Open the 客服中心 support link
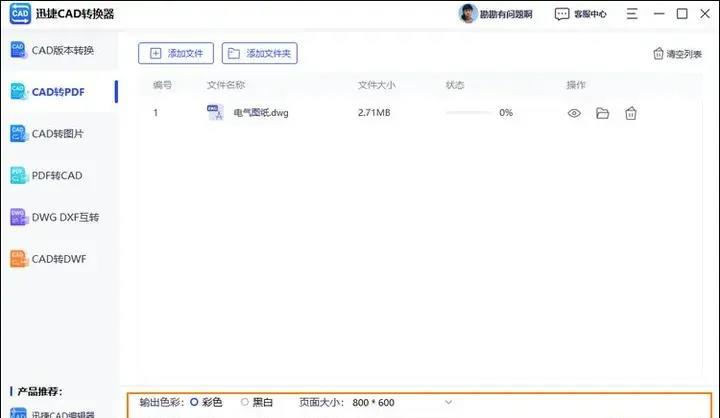Viewport: 720px width, 418px height. [581, 14]
